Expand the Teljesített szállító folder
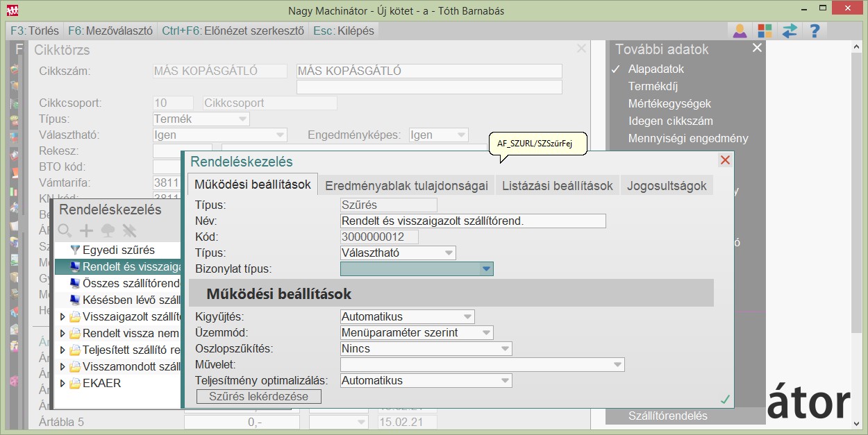This screenshot has width=868, height=435. click(x=63, y=350)
